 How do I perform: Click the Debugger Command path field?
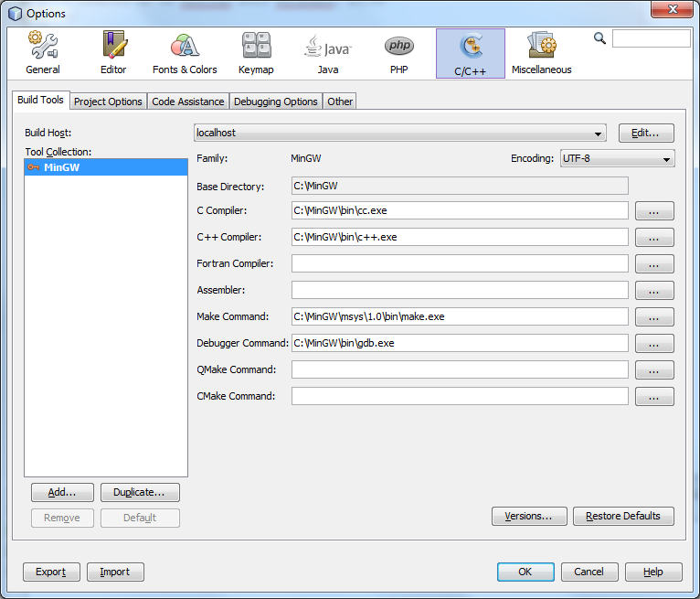460,343
